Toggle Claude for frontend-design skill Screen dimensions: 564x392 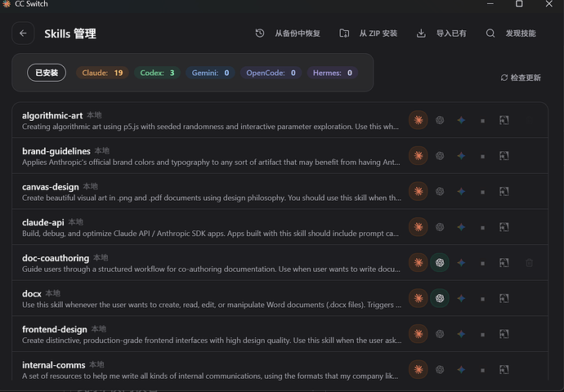point(419,333)
